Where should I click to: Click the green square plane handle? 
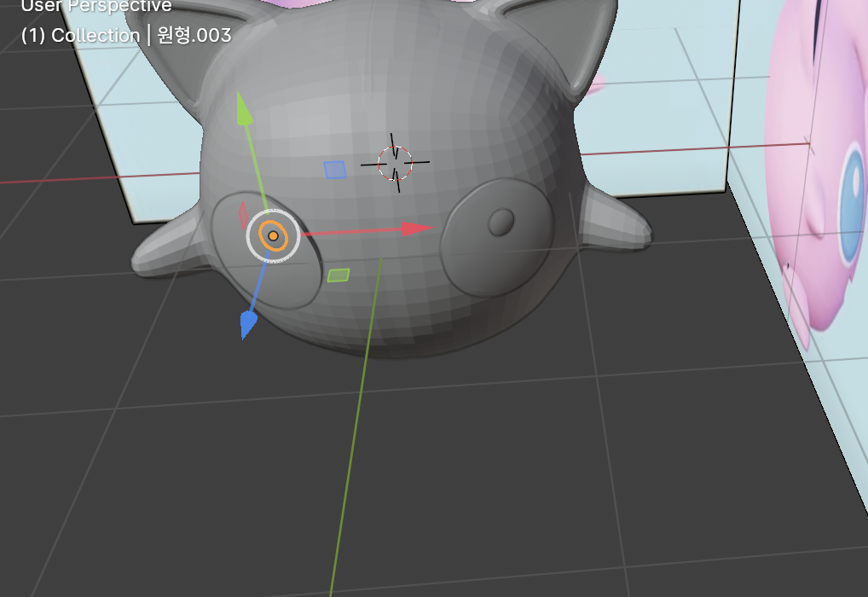339,275
